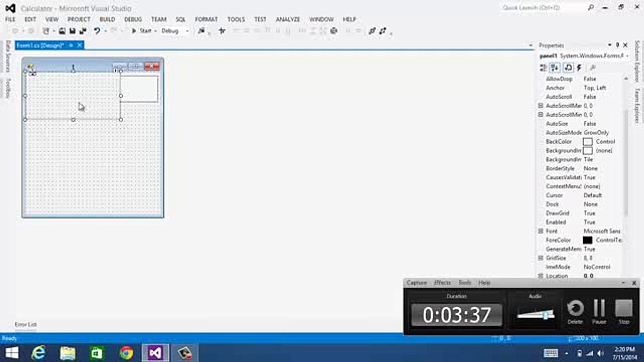The width and height of the screenshot is (644, 362).
Task: Expand the Location property
Action: pos(540,276)
